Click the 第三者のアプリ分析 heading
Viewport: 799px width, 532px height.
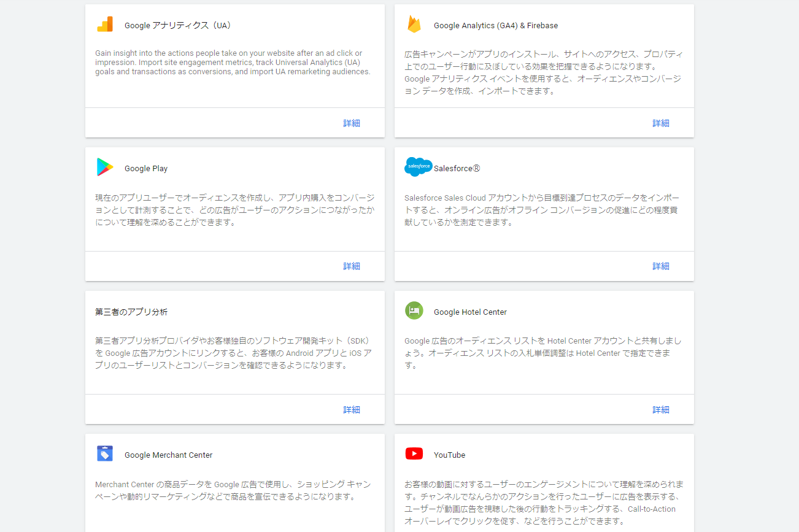click(131, 312)
